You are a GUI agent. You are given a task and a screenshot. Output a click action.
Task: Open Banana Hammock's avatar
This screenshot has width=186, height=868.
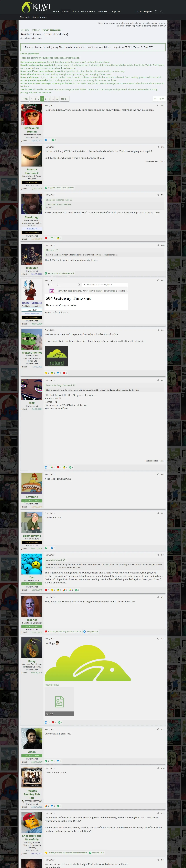pos(32,156)
